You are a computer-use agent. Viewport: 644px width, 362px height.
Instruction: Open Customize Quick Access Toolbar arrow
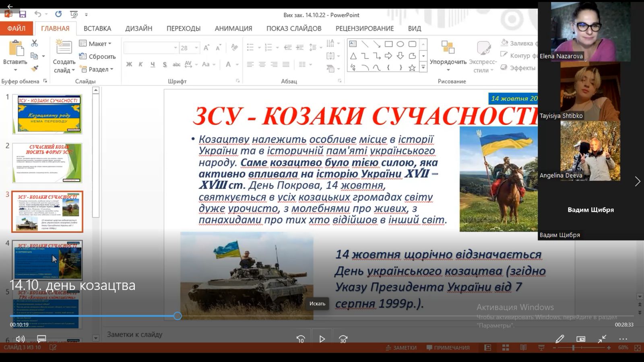point(86,14)
